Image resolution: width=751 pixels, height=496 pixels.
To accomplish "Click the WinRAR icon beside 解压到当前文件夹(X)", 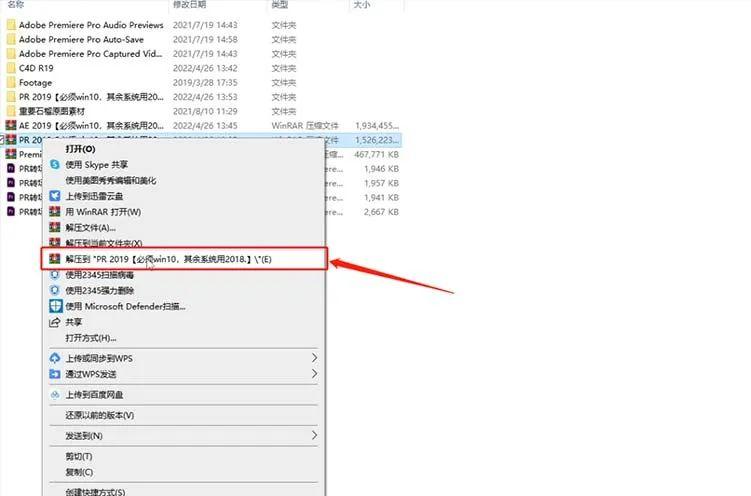I will [55, 243].
